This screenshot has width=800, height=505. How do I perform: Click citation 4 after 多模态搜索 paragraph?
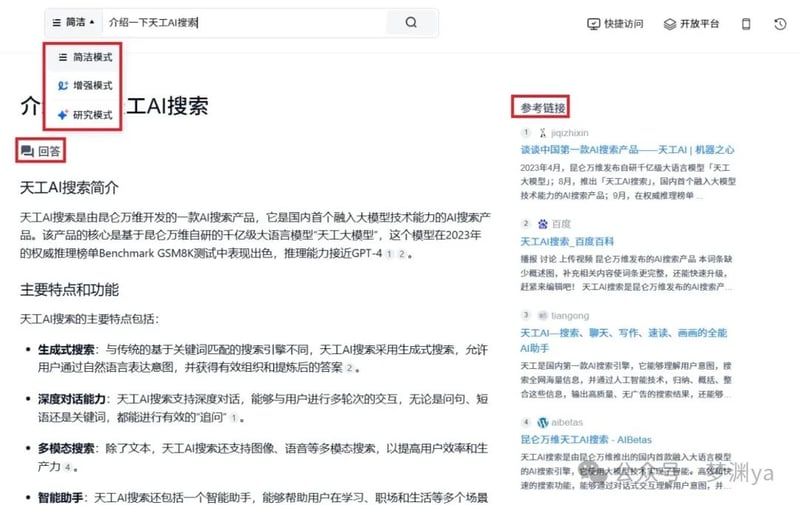(68, 467)
